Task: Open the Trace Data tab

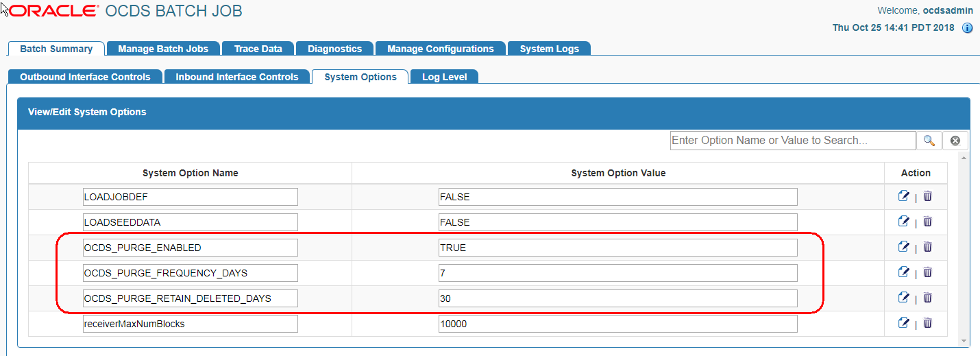Action: pos(258,49)
